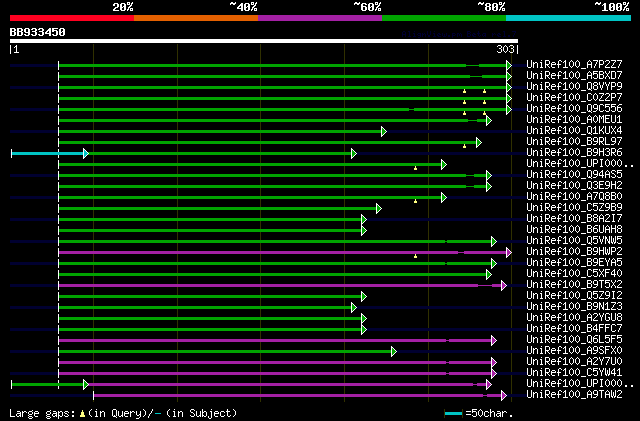Click the purple arrowhead ending the A9TAW2 alignment
Image resolution: width=640 pixels, height=421 pixels.
[x=504, y=395]
